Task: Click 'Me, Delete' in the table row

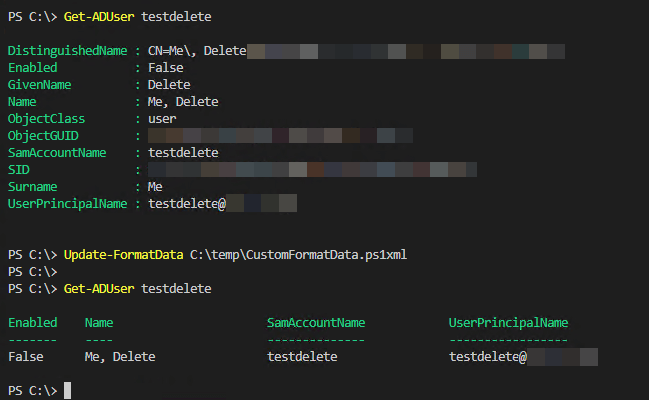Action: [x=121, y=356]
